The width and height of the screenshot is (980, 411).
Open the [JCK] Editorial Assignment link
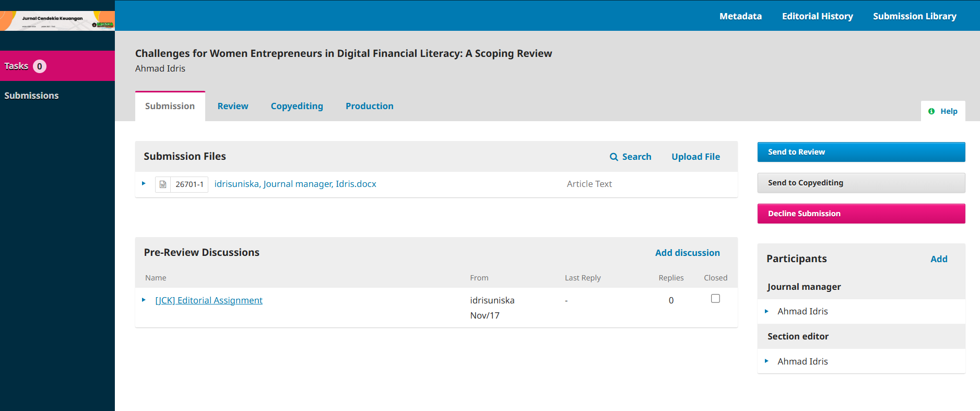(209, 300)
